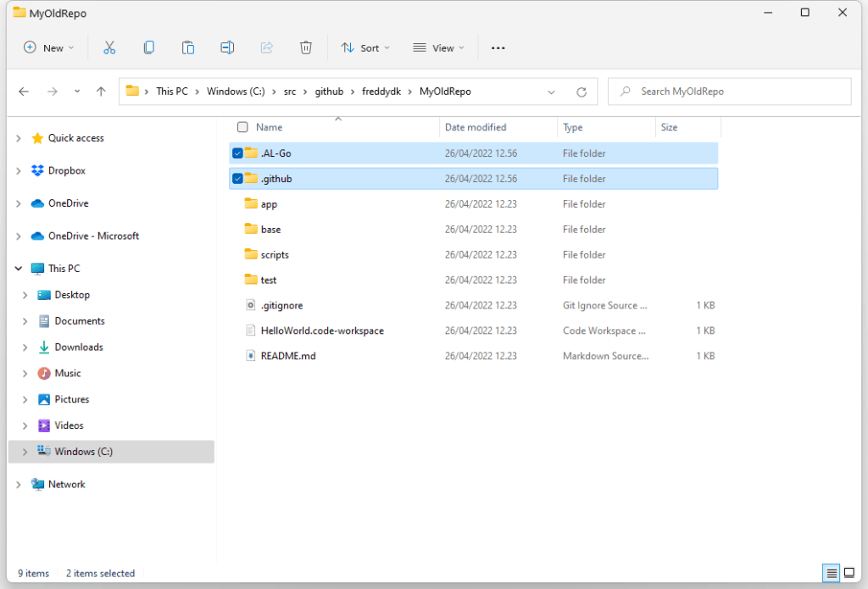This screenshot has height=589, width=868.
Task: Select OneDrive - Microsoft in sidebar
Action: pos(93,236)
